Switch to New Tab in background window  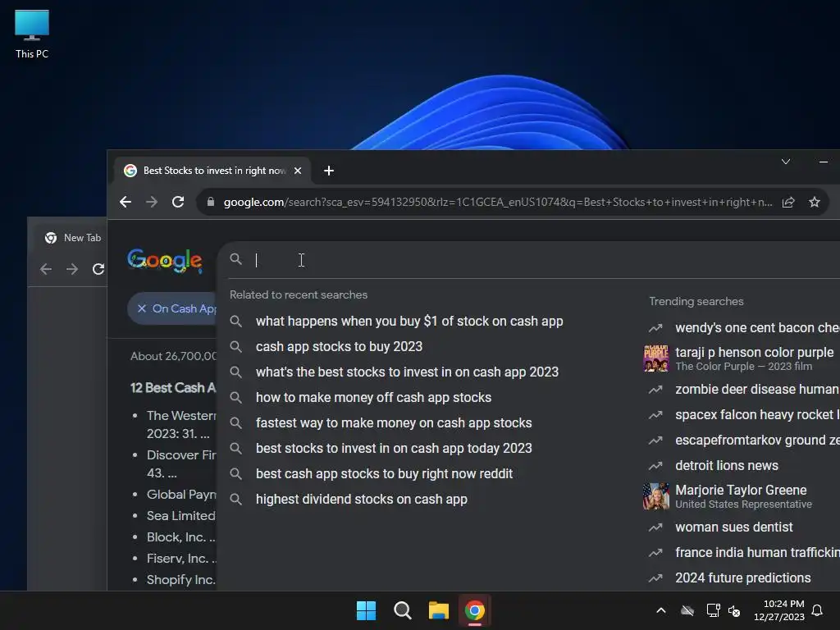72,238
